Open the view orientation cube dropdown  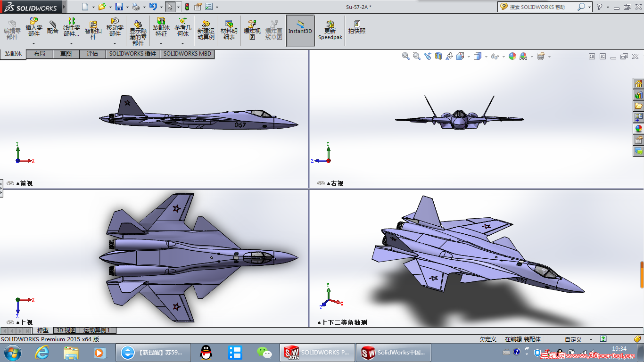point(469,56)
